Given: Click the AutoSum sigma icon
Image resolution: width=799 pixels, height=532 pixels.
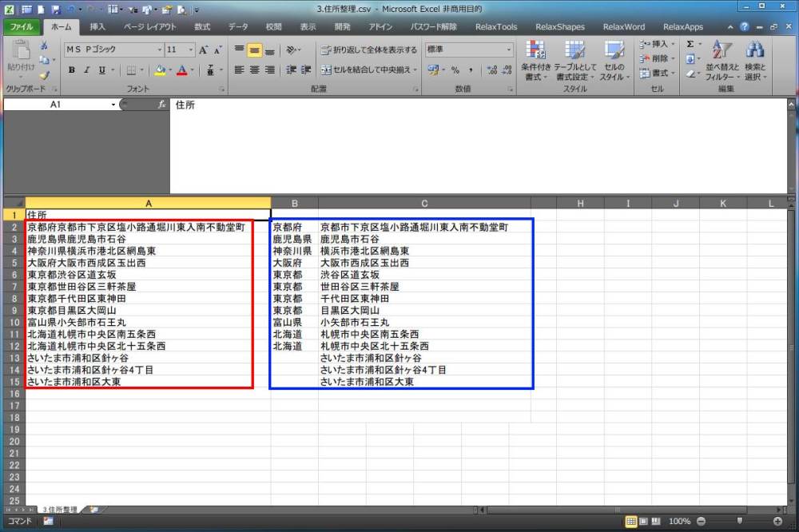Looking at the screenshot, I should point(690,45).
